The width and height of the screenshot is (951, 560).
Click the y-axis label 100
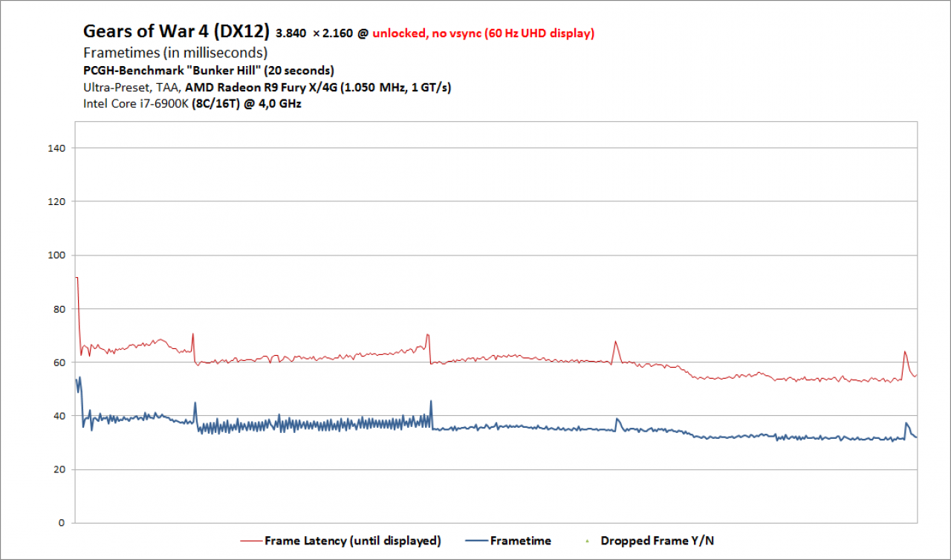(56, 255)
